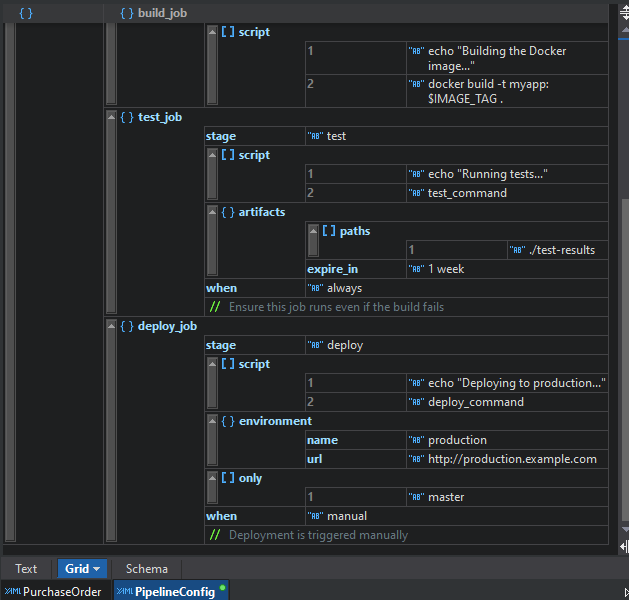This screenshot has height=600, width=629.
Task: Switch to the Text view tab
Action: (x=26, y=569)
